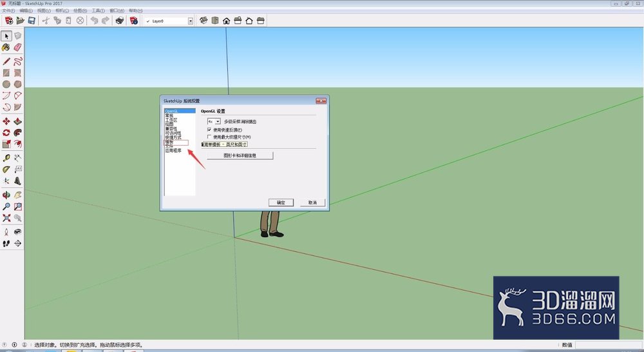Click the Previous view tool
This screenshot has width=644, height=352.
(x=17, y=218)
